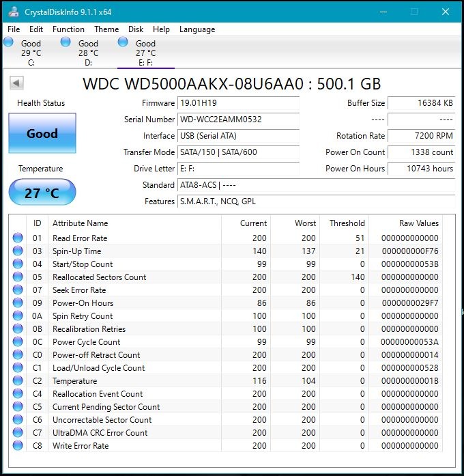
Task: Click status orb for Power Cycle Count
Action: click(18, 341)
